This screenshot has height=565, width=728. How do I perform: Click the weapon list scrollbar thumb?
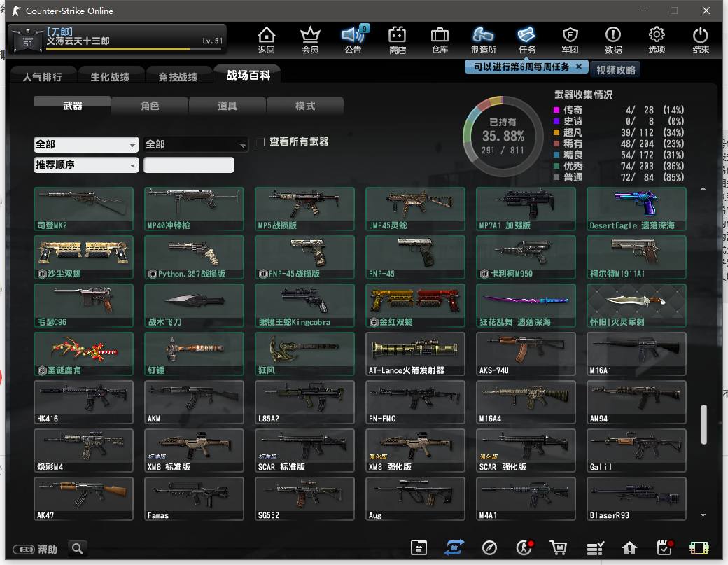(703, 424)
